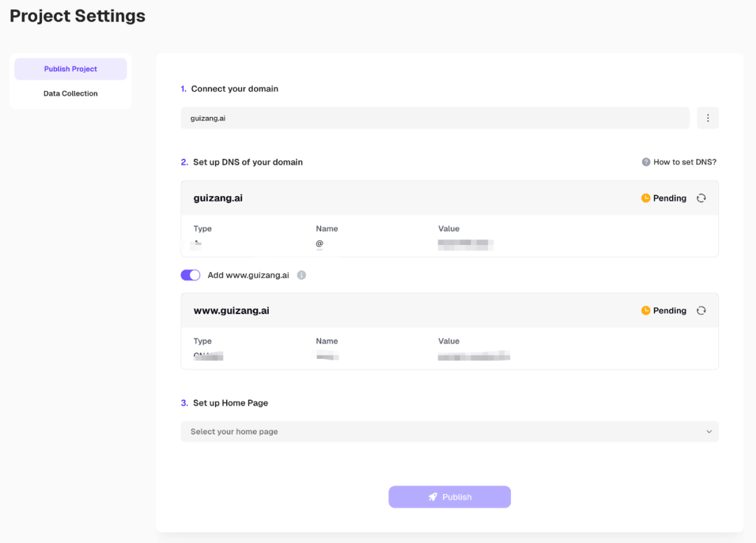Click the guizang.ai domain input field
Viewport: 756px width, 543px height.
click(435, 118)
